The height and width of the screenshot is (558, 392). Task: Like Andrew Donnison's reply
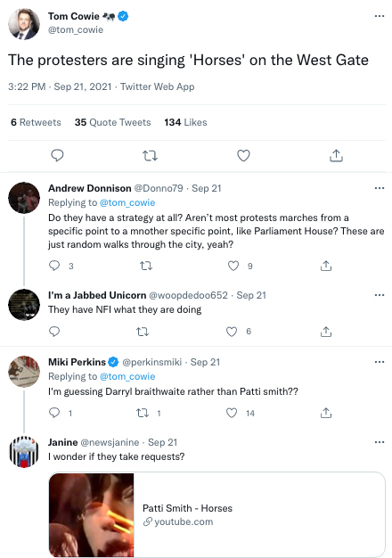tap(233, 266)
